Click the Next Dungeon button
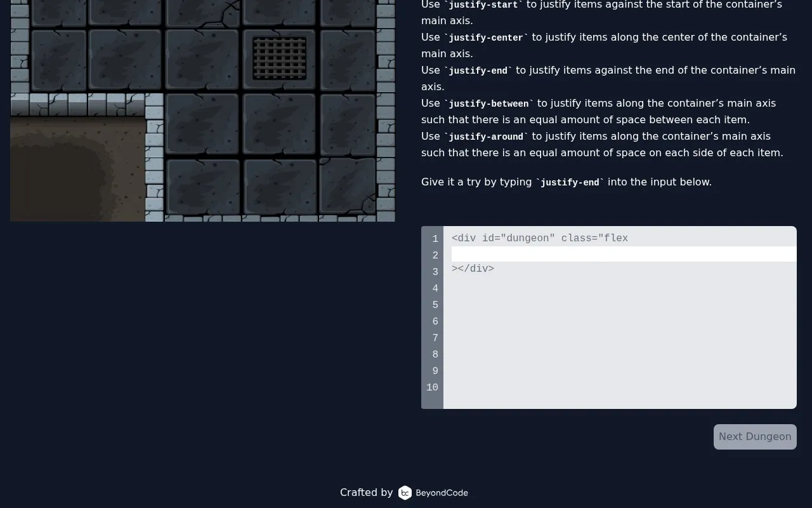The image size is (812, 508). tap(755, 437)
